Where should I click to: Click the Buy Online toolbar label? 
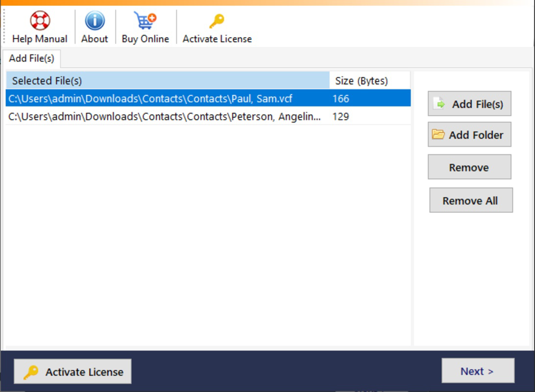point(146,39)
